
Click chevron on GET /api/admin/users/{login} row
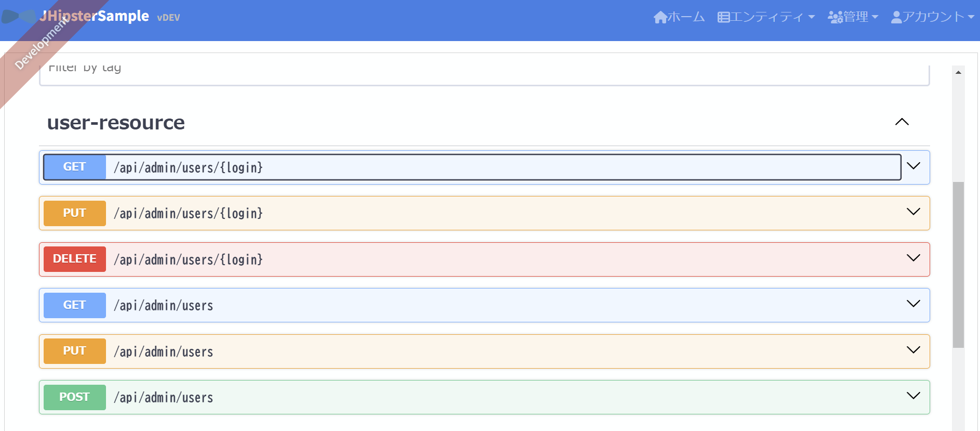coord(913,166)
